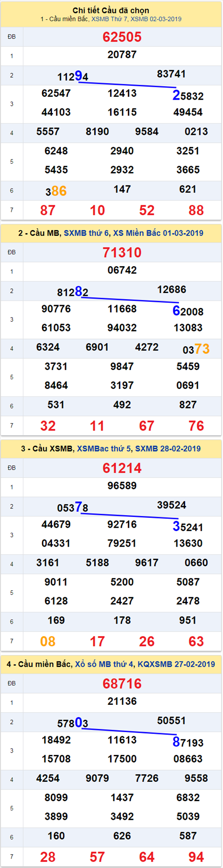
Task: Click the orange number 08
Action: 48,642
